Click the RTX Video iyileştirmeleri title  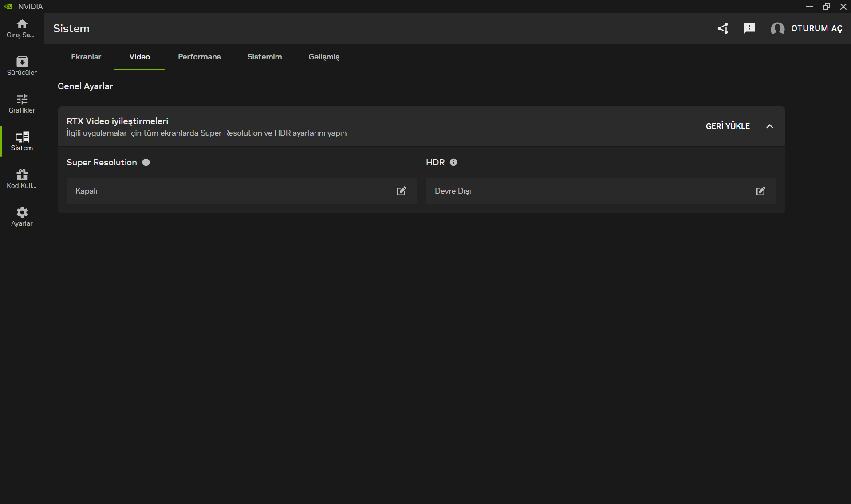[x=118, y=121]
